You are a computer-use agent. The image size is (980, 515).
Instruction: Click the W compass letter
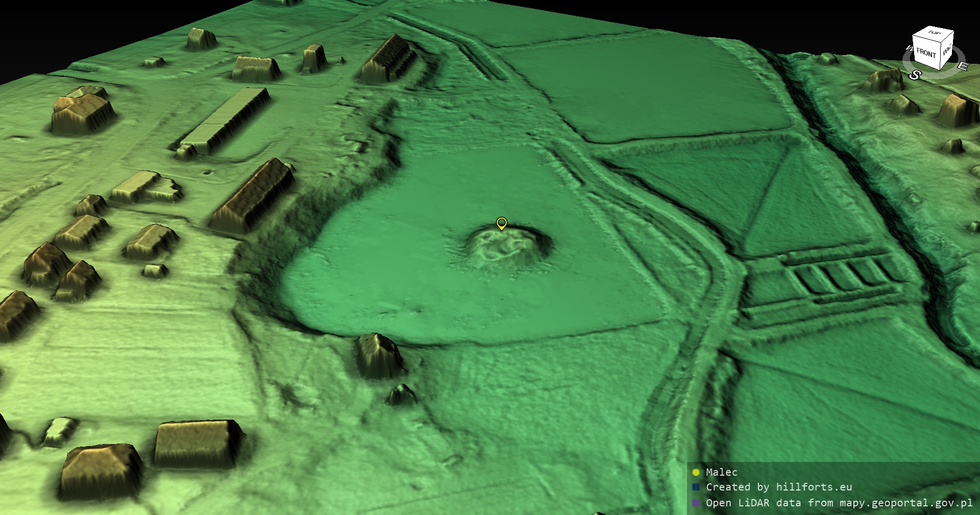click(x=909, y=49)
